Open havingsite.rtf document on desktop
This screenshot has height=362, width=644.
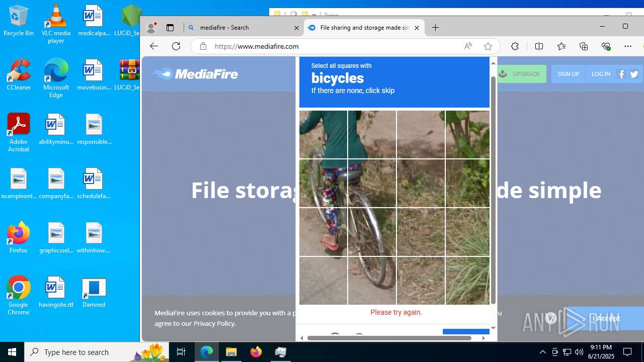tap(56, 293)
